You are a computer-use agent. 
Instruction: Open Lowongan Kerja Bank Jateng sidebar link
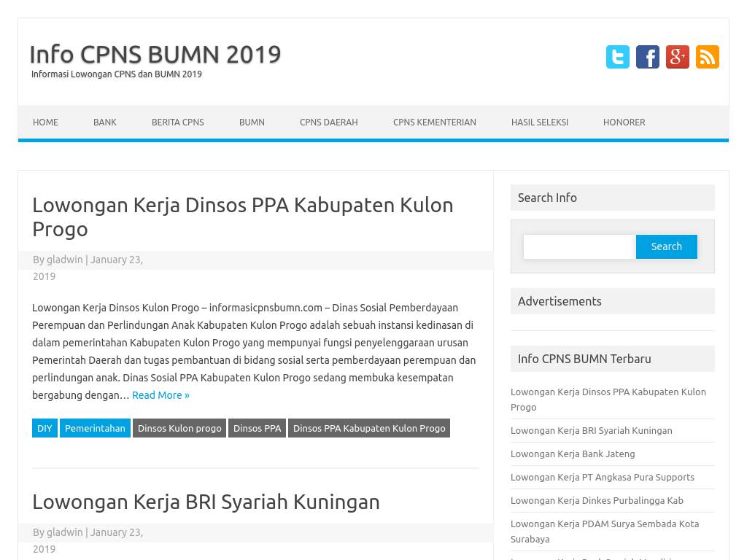[x=573, y=454]
